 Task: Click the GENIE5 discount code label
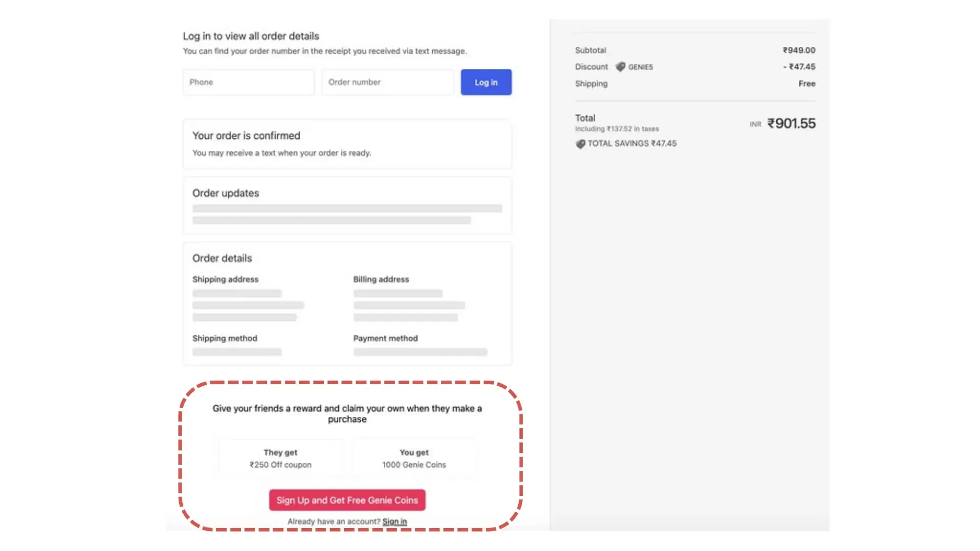640,67
